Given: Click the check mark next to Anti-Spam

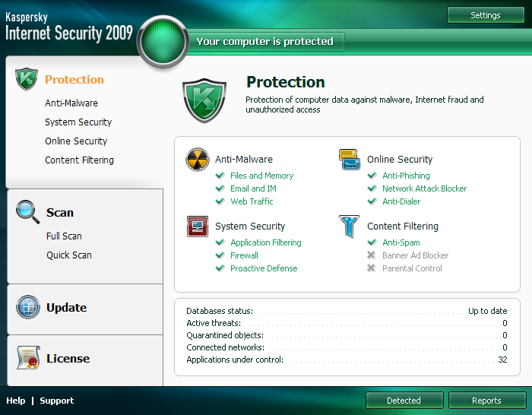Looking at the screenshot, I should (x=372, y=242).
